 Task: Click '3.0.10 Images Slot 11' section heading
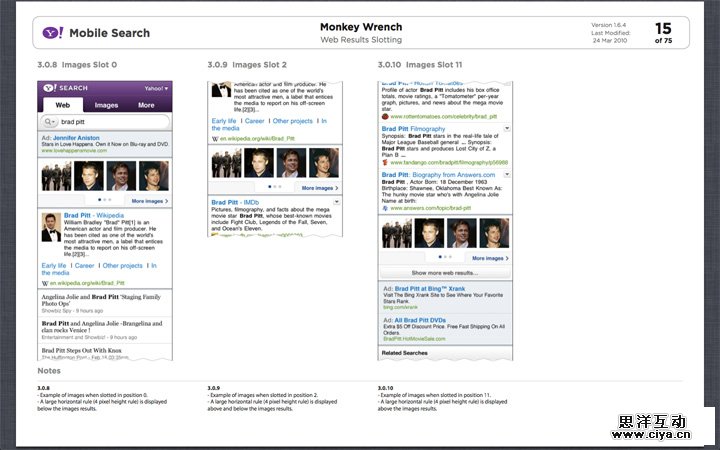pyautogui.click(x=420, y=65)
